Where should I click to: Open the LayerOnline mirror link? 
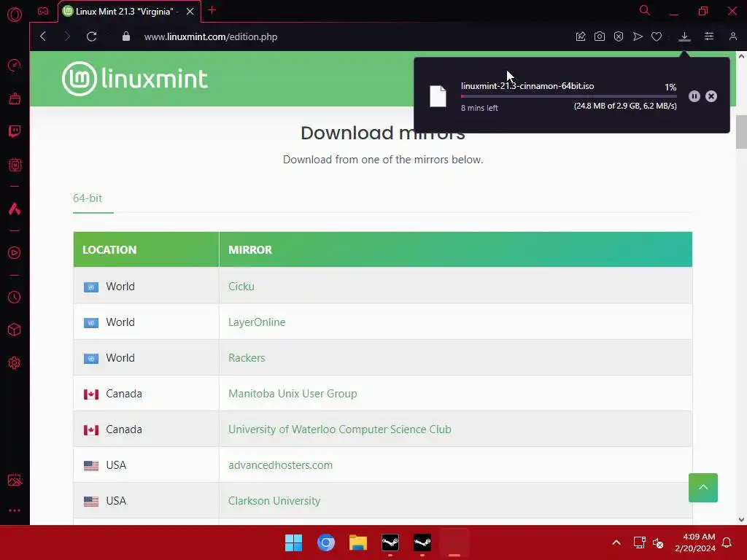coord(257,322)
